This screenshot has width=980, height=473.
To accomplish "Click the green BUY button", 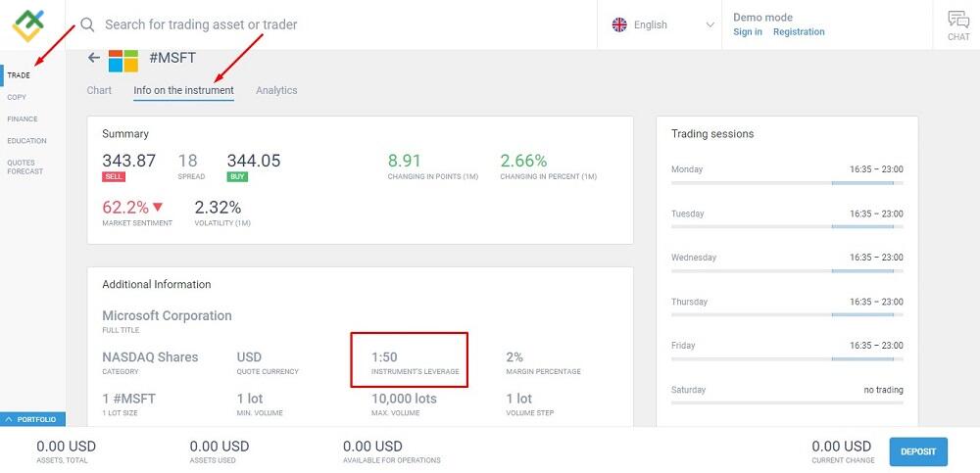I will [237, 177].
